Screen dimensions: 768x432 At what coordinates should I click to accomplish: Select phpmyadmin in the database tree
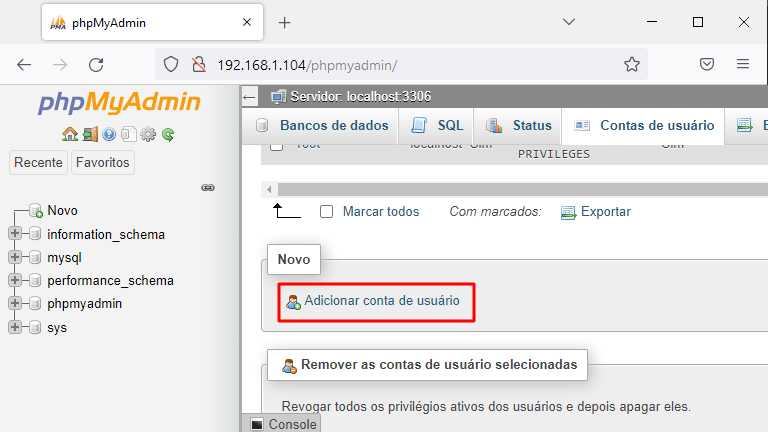[x=84, y=304]
